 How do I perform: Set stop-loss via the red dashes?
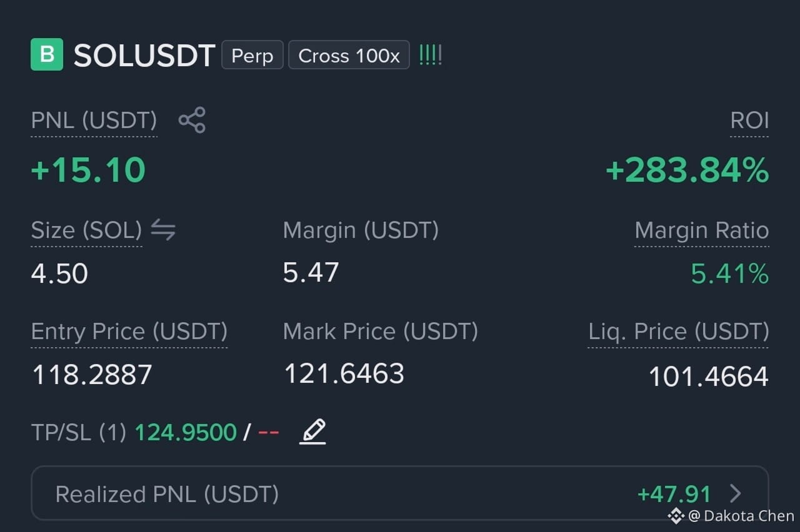tap(269, 432)
